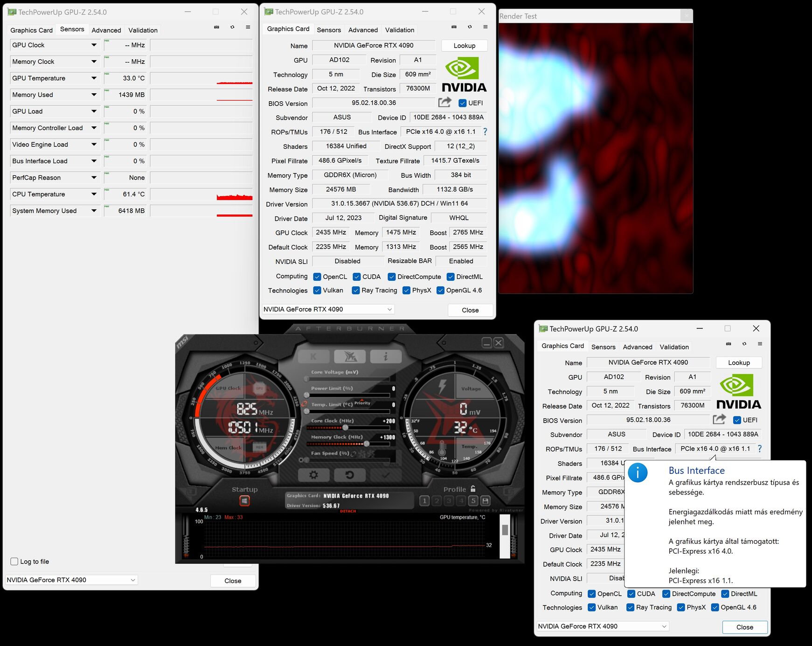The width and height of the screenshot is (812, 646).
Task: Click the camera icon in the GPU-Z with tooltip
Action: coord(729,344)
